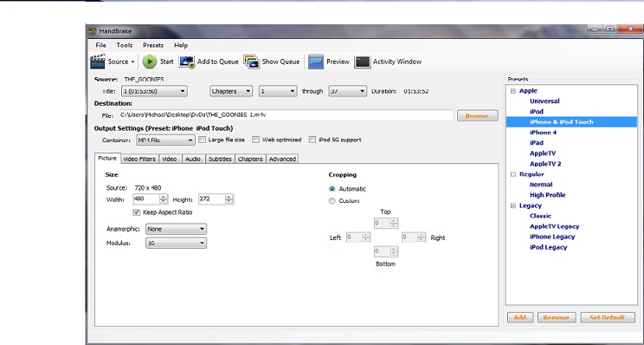Collapse the Apple presets group
644x345 pixels.
[x=513, y=91]
